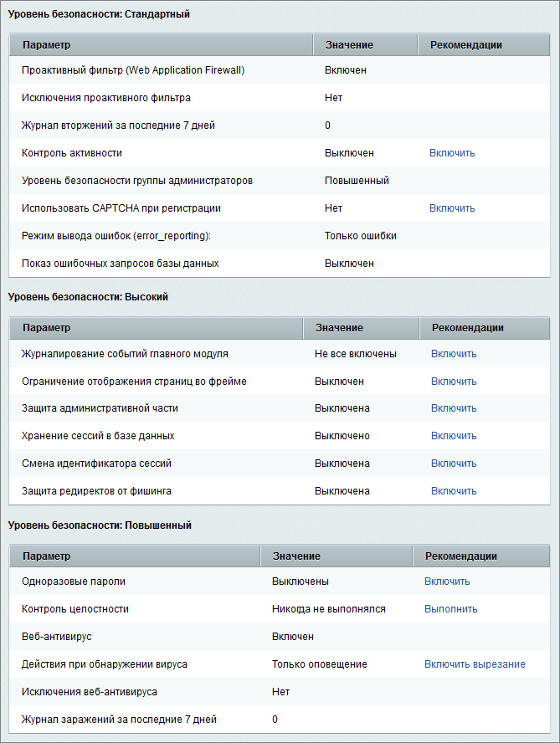Click Значение column header in Высокий table
The height and width of the screenshot is (743, 560).
click(338, 328)
